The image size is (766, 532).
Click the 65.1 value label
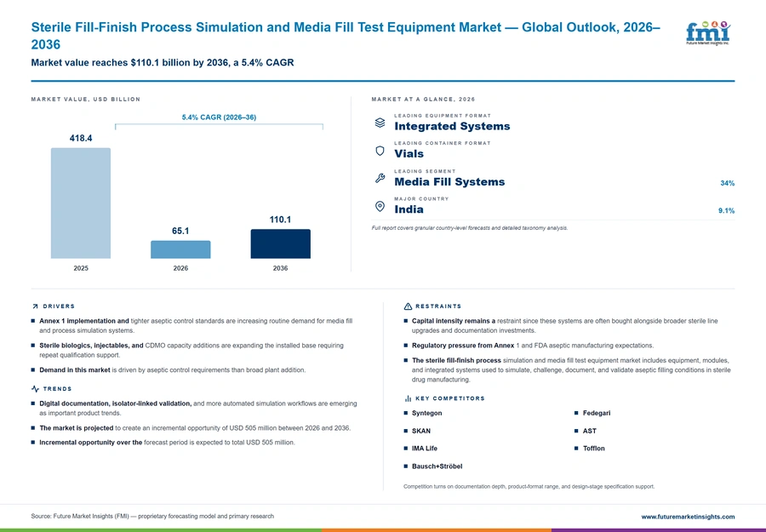tap(180, 231)
